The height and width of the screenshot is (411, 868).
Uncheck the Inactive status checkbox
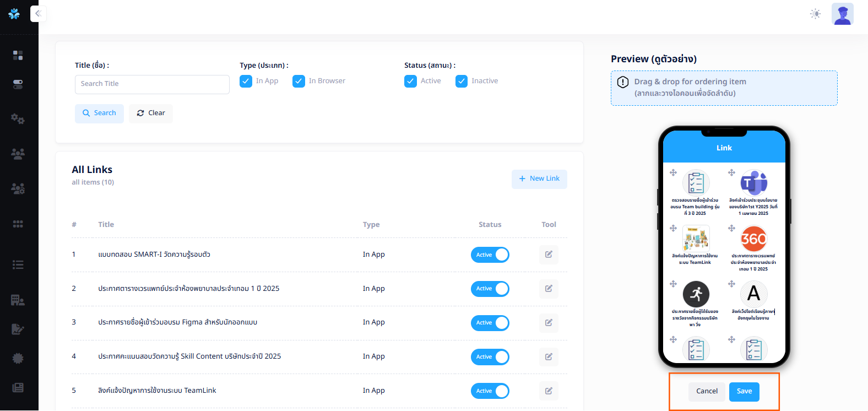click(x=462, y=82)
